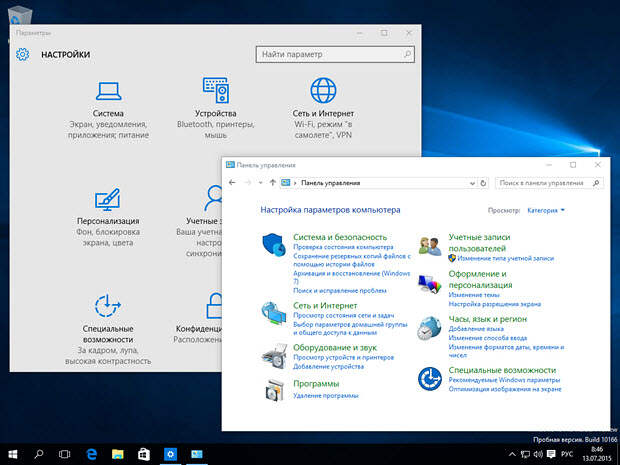Open Оформление и персонализация heading
This screenshot has width=620, height=465.
(x=480, y=280)
